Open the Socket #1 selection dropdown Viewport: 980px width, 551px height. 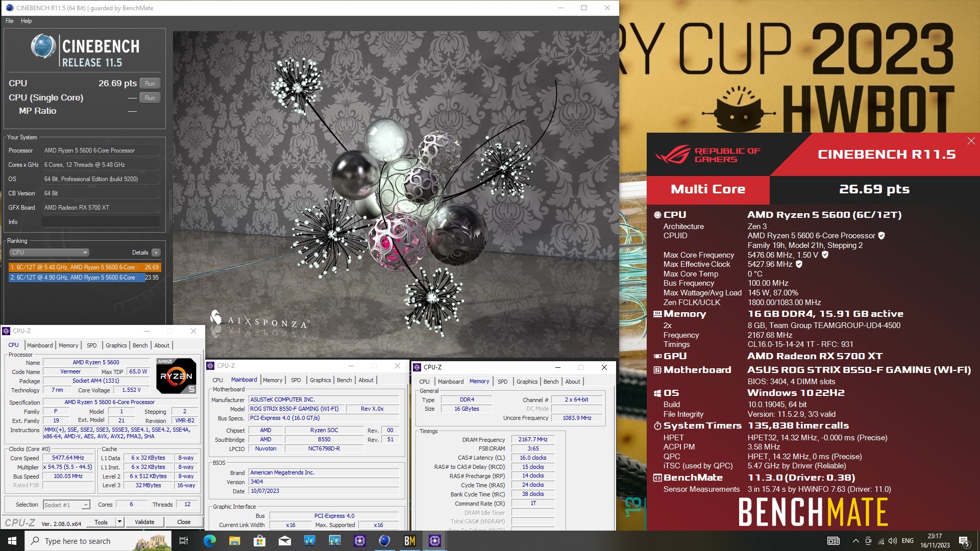[67, 505]
